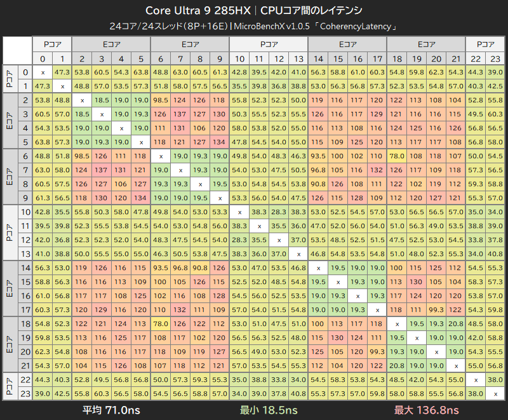Select the 最小 18.5ns minimum label

(269, 410)
